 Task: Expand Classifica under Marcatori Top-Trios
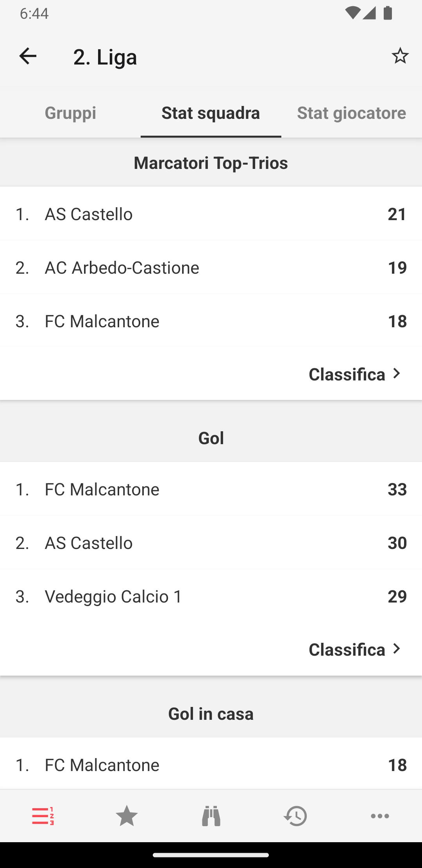coord(355,374)
